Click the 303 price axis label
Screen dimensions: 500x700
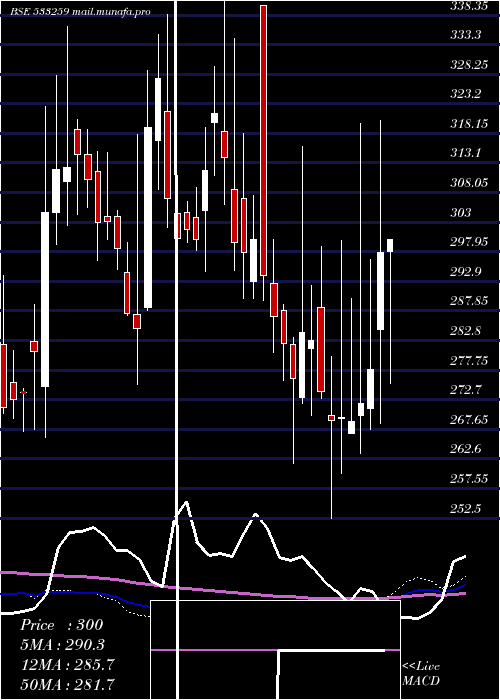click(x=460, y=212)
